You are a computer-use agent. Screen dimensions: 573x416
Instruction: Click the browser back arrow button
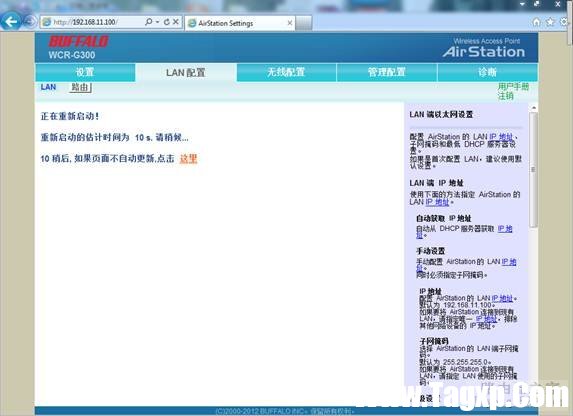[10, 22]
